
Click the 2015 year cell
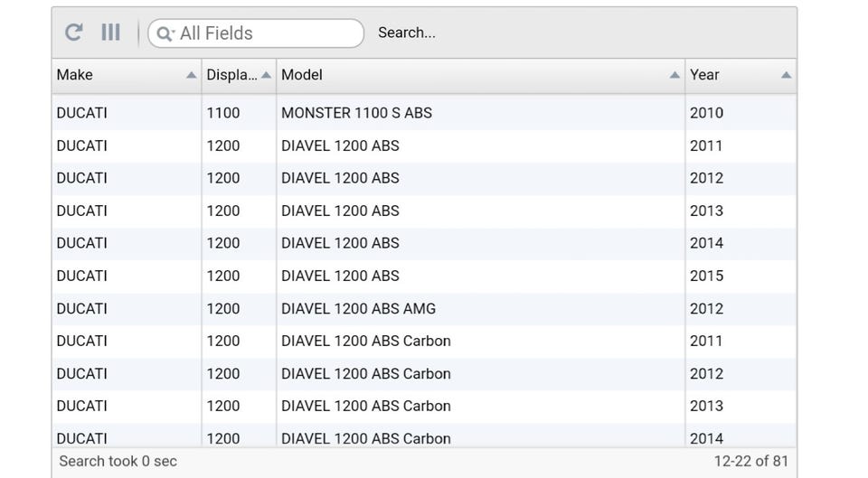pos(706,276)
